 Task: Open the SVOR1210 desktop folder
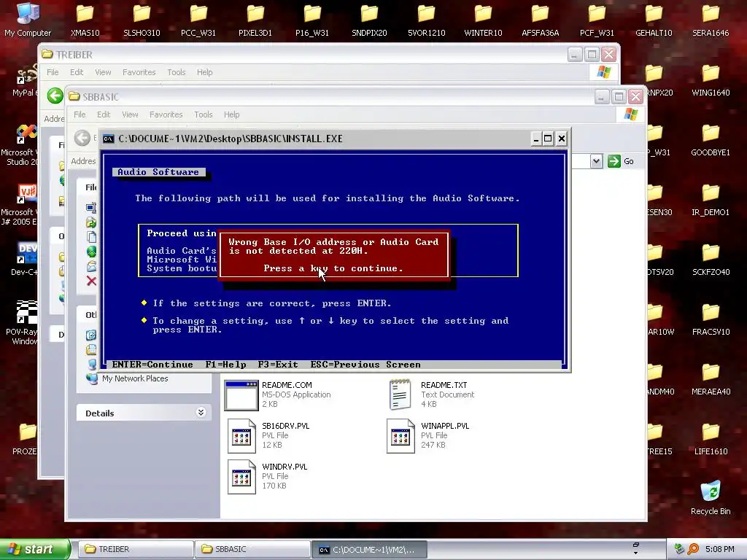coord(426,19)
